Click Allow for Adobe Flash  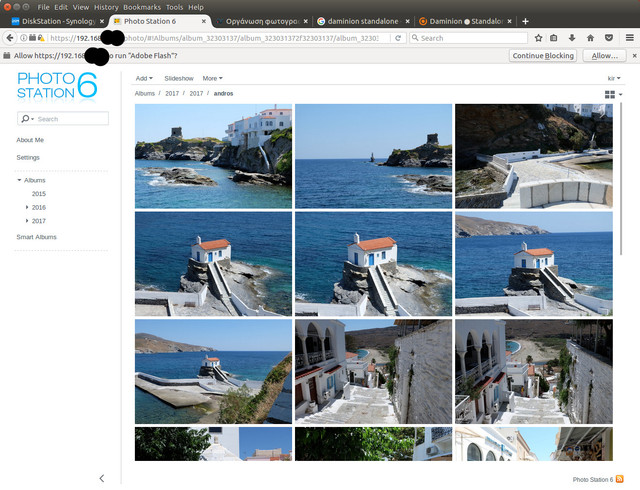pyautogui.click(x=603, y=56)
